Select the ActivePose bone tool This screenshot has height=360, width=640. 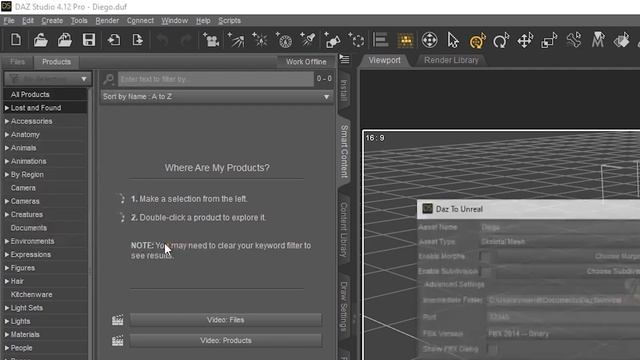(573, 40)
